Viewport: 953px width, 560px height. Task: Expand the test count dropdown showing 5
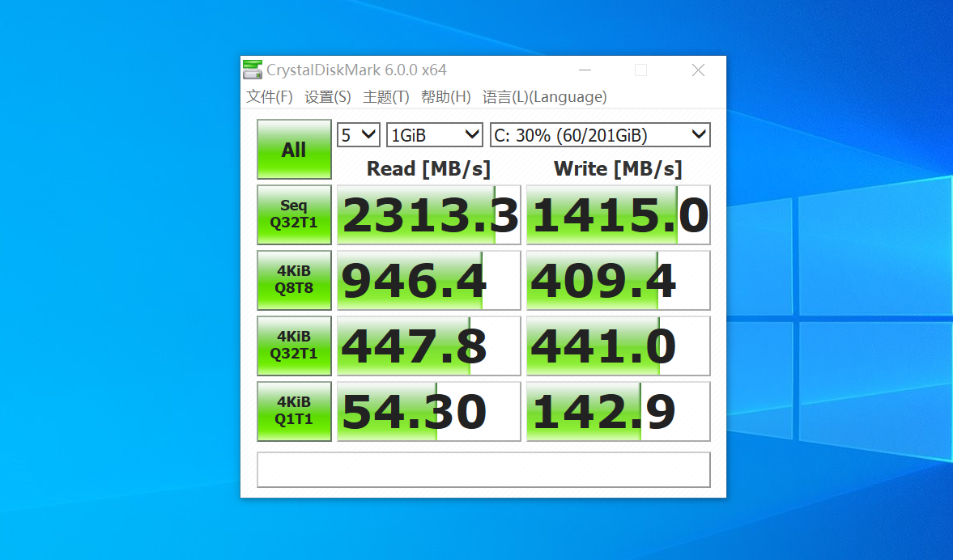tap(359, 135)
